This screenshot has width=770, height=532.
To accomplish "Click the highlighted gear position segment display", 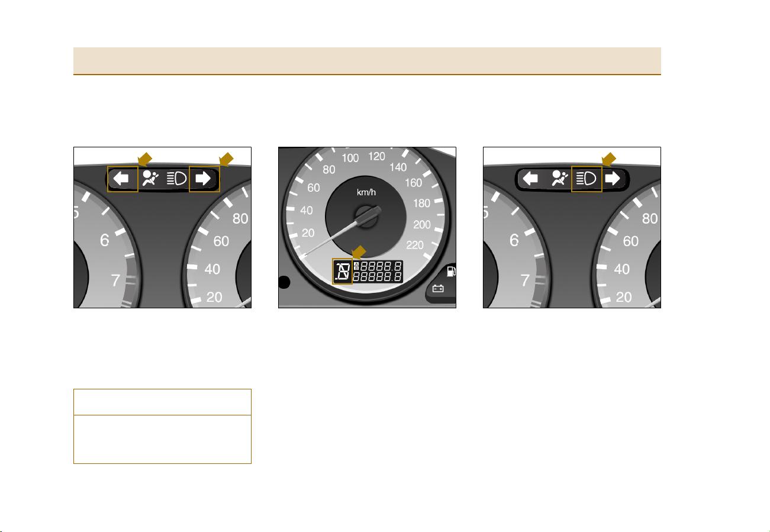I will click(343, 272).
